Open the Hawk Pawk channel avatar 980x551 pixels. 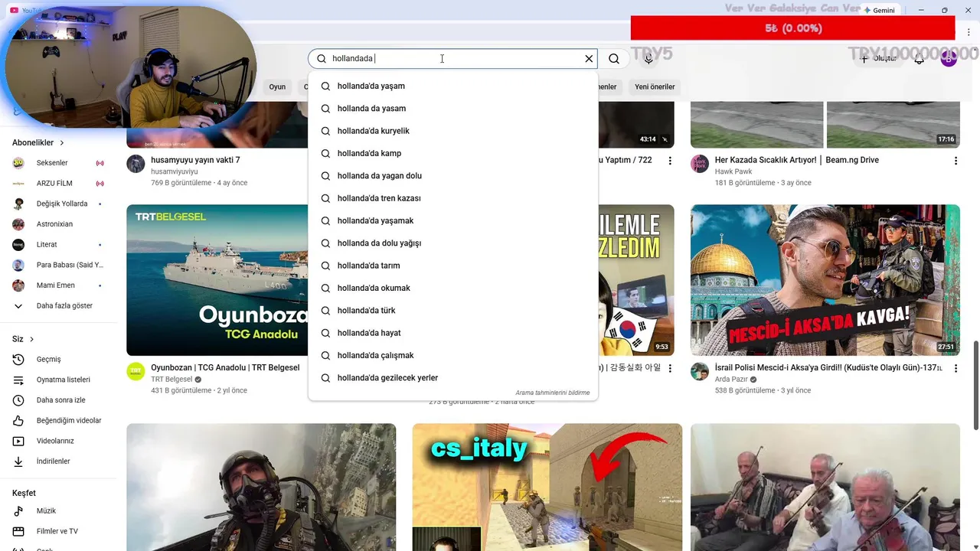(700, 164)
